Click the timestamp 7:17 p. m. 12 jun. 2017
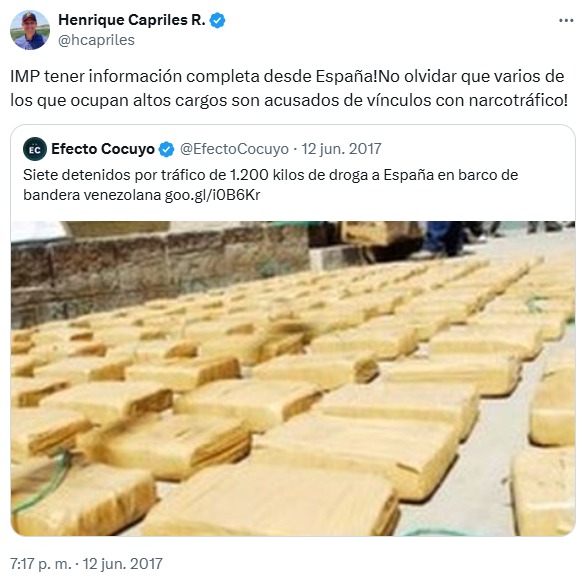The image size is (582, 585). coord(86,563)
